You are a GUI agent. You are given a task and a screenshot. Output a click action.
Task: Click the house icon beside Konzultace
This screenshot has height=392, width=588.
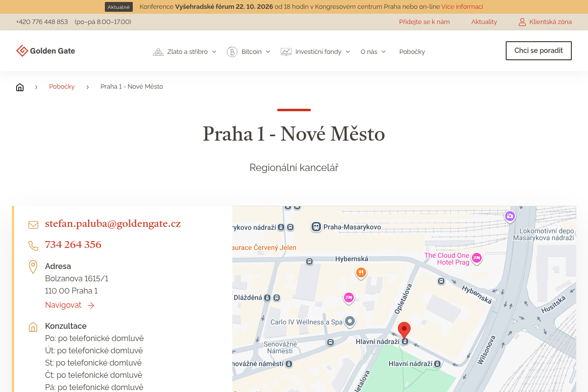tap(33, 327)
